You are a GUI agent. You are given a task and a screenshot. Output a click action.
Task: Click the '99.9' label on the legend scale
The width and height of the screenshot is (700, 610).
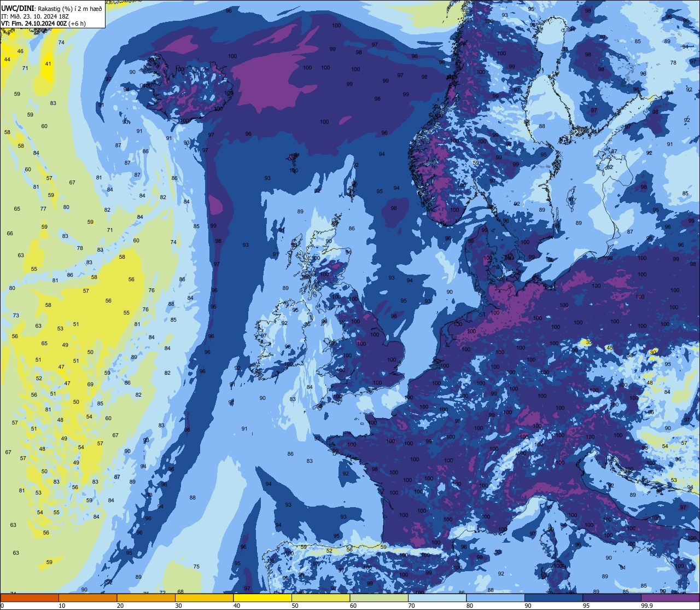click(647, 606)
